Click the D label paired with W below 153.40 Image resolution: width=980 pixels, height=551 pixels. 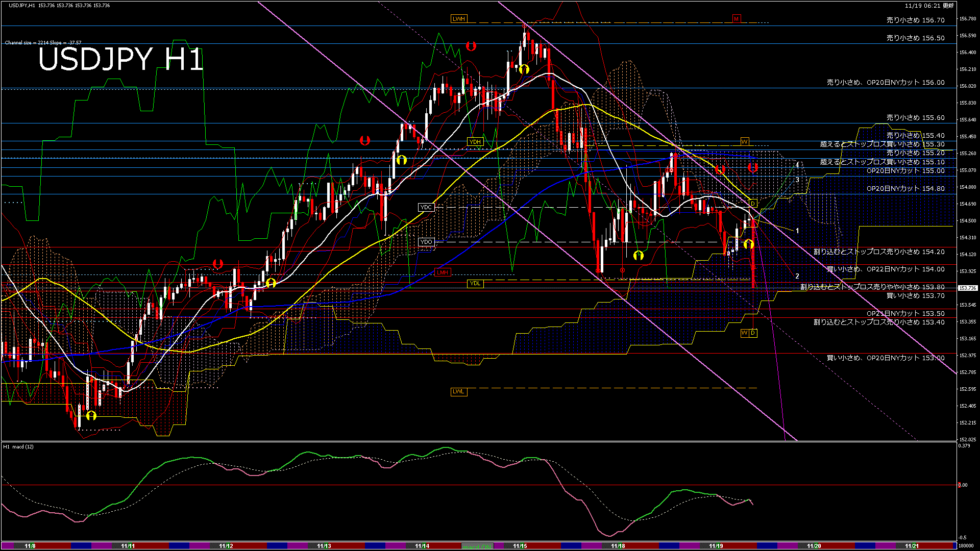click(753, 333)
